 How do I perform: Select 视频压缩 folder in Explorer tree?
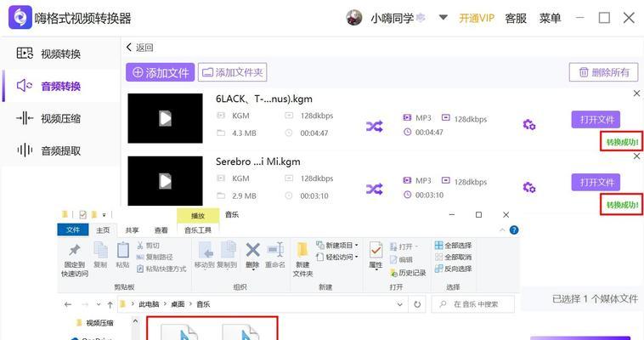[95, 323]
